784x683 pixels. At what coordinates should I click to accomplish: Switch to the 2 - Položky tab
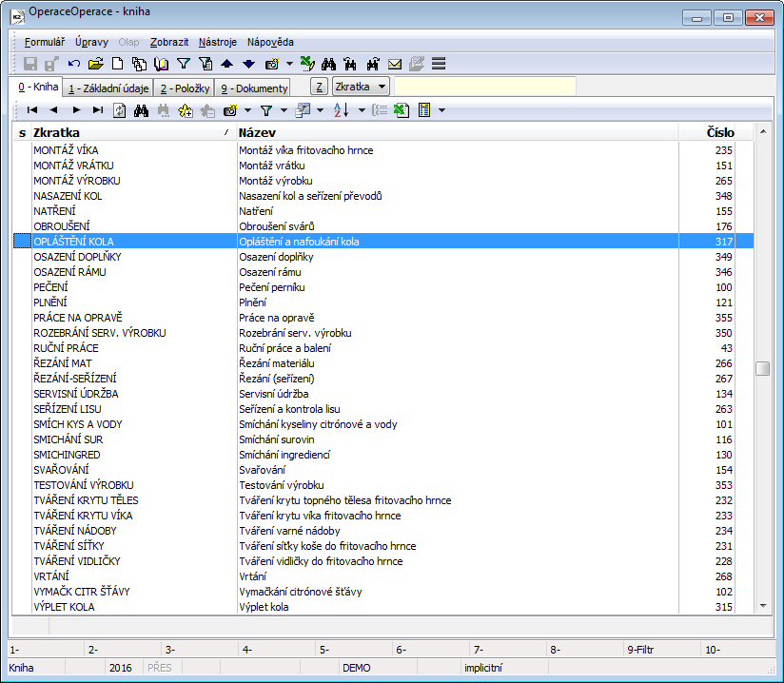tap(185, 88)
